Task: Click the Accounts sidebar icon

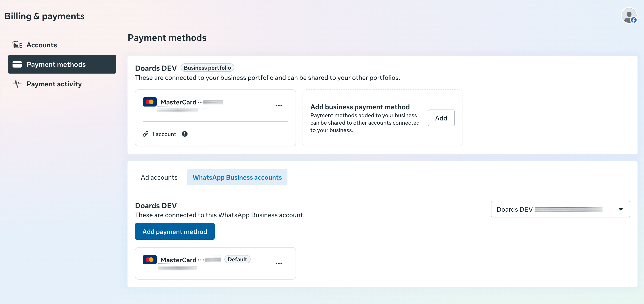Action: (17, 45)
